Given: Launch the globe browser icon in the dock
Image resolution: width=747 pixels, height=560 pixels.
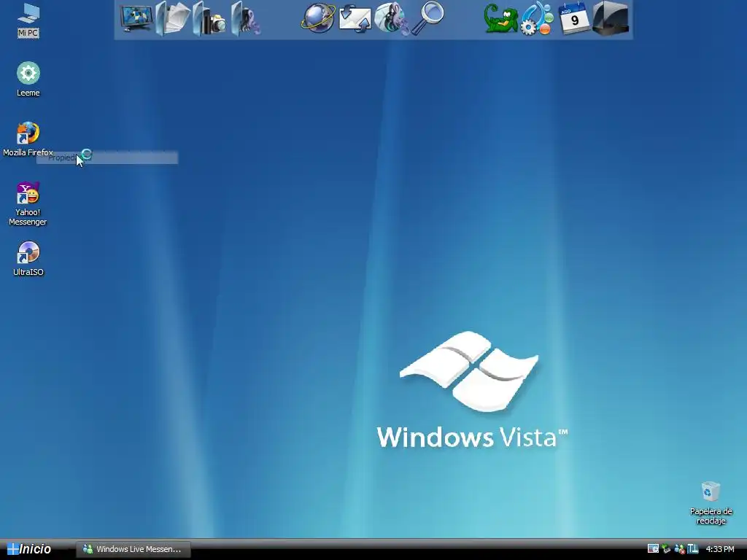Looking at the screenshot, I should 318,19.
